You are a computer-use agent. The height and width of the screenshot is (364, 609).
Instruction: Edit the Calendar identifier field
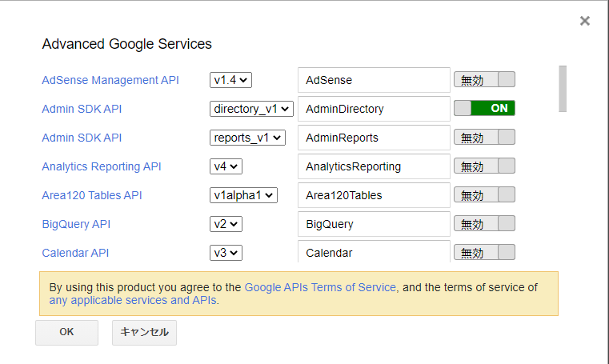pyautogui.click(x=374, y=251)
